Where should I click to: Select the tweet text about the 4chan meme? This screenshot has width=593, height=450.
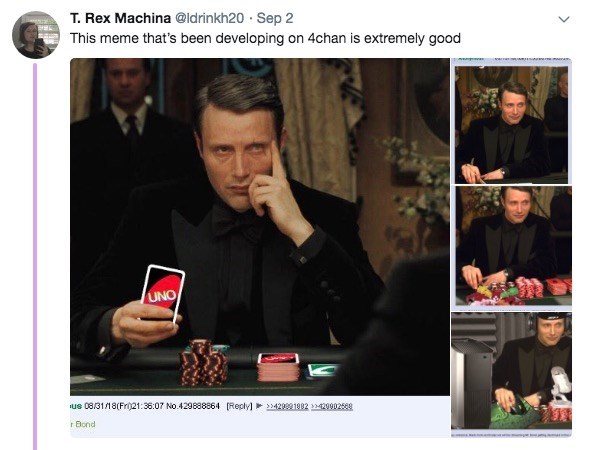coord(265,39)
